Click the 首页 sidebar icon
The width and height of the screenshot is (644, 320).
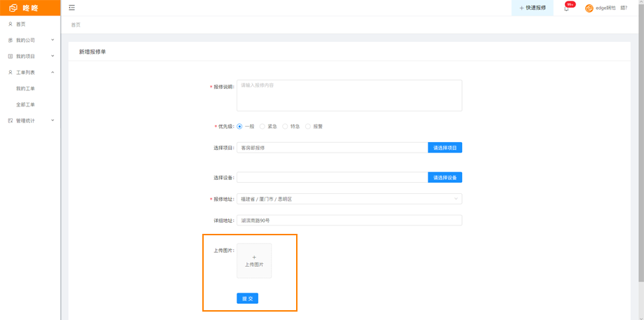coord(10,24)
